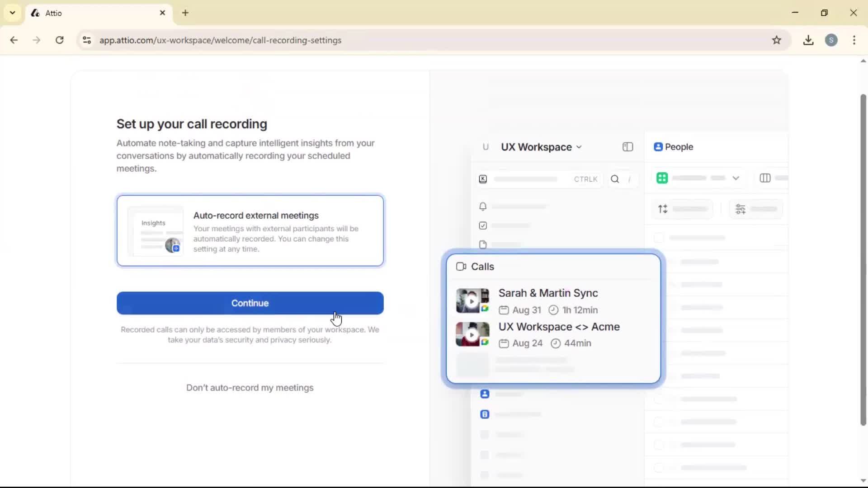Click the notes page icon in the sidebar
868x488 pixels.
[482, 244]
